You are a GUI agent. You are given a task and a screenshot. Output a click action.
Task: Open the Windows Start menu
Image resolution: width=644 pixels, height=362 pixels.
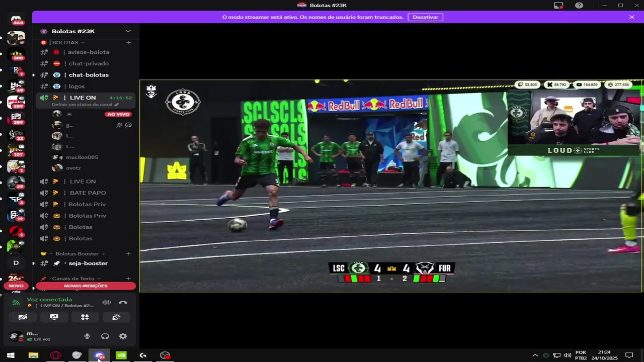(11, 355)
